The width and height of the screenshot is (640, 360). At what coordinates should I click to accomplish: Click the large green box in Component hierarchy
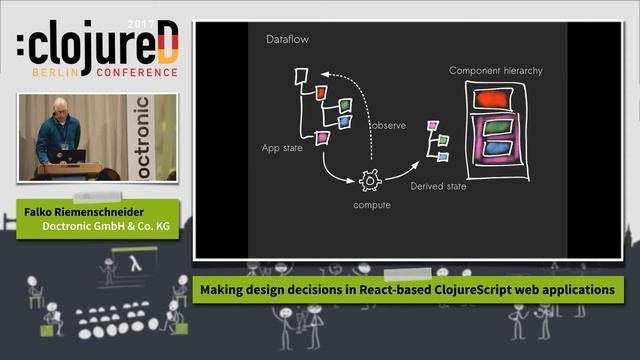pyautogui.click(x=498, y=127)
